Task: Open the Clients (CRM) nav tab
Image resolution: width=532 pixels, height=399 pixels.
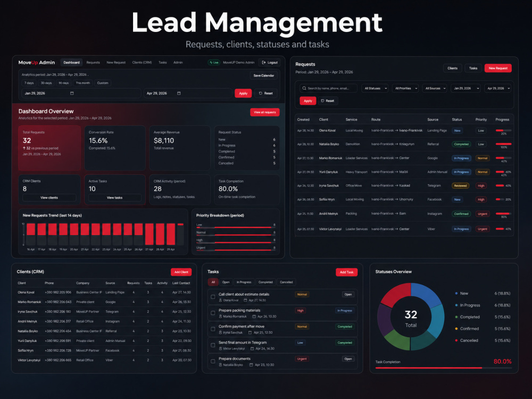Action: tap(142, 62)
